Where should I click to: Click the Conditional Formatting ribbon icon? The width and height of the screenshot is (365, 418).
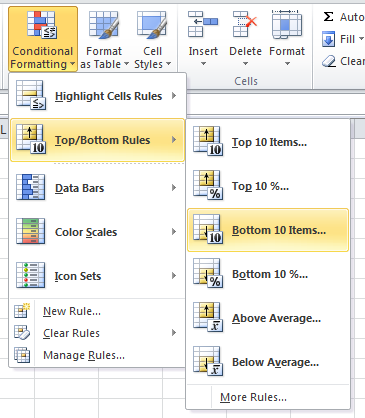tap(42, 24)
